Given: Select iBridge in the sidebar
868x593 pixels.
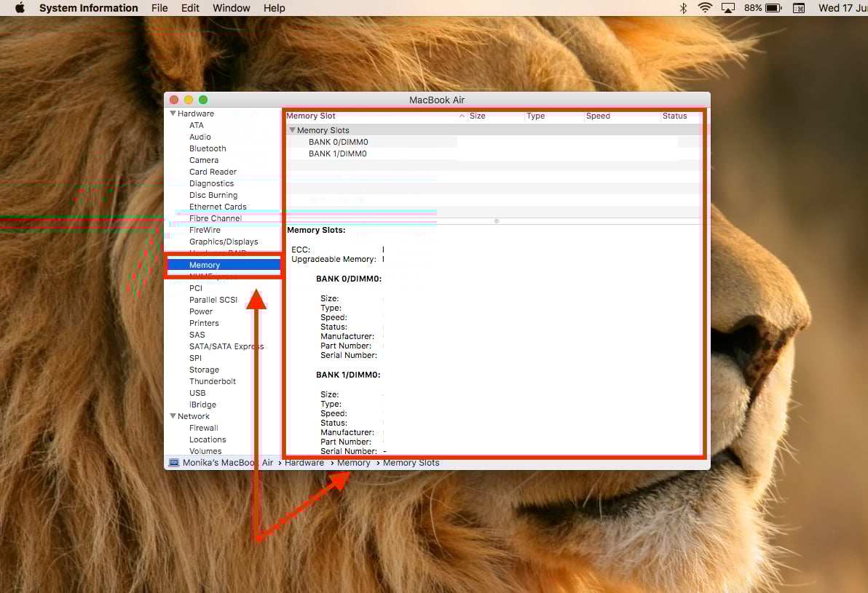Looking at the screenshot, I should [202, 405].
